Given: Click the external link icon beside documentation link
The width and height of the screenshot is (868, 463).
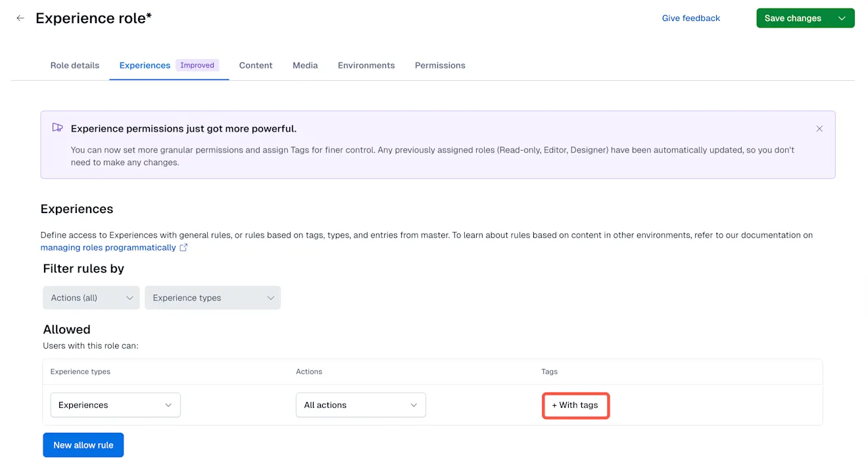Looking at the screenshot, I should (184, 248).
